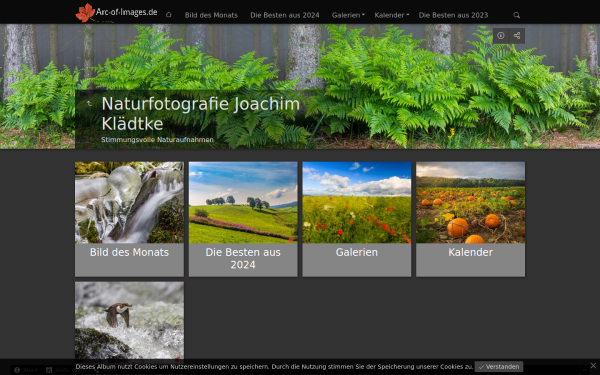This screenshot has height=375, width=600.
Task: Click the Bild des Monats album caption
Action: click(129, 252)
